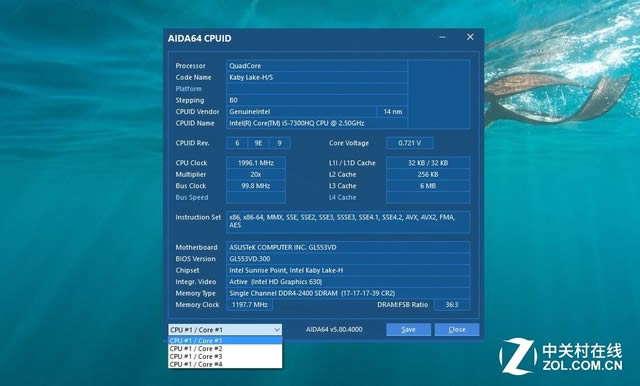Click the 32 KB / 32 KB cache value
The width and height of the screenshot is (640, 386).
(428, 163)
